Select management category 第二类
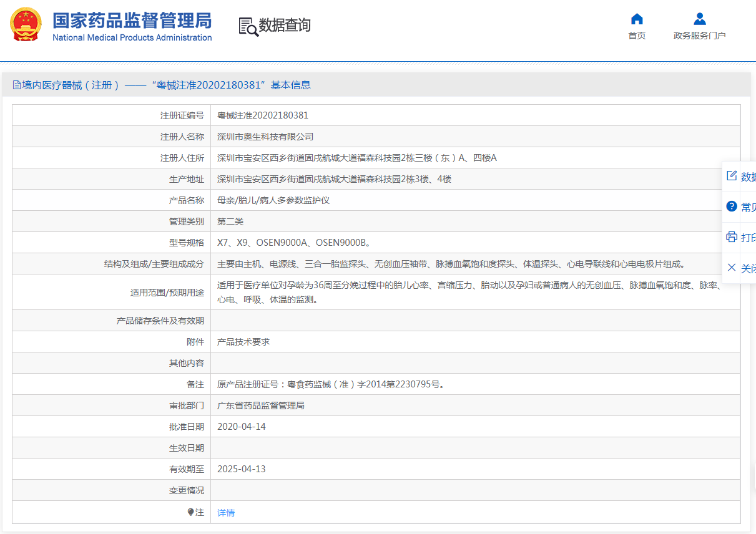The image size is (756, 534). point(230,221)
